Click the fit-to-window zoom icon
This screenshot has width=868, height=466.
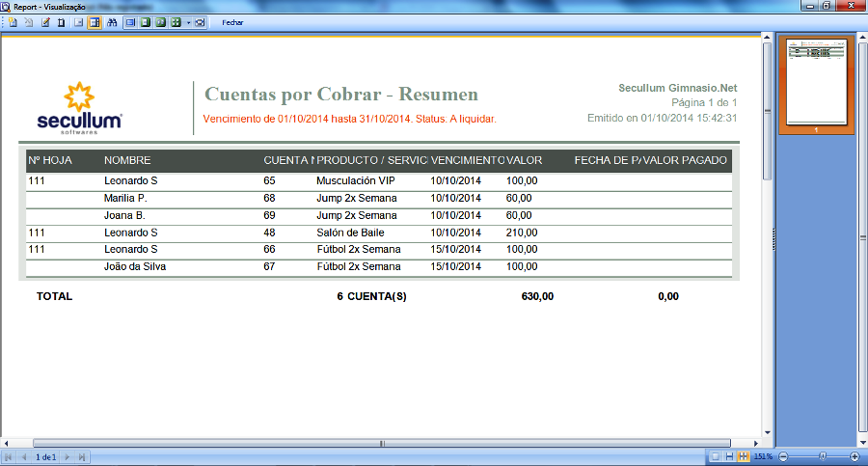tap(200, 23)
